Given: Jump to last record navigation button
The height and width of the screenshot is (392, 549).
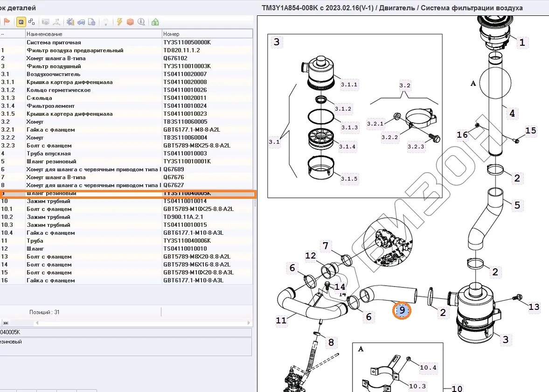Looking at the screenshot, I should click(x=6, y=323).
